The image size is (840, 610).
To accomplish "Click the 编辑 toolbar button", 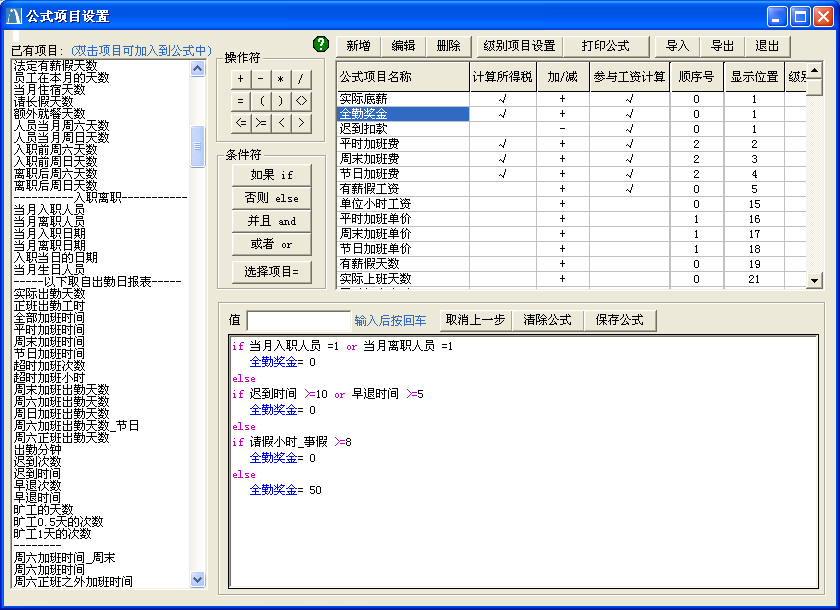I will tap(403, 46).
